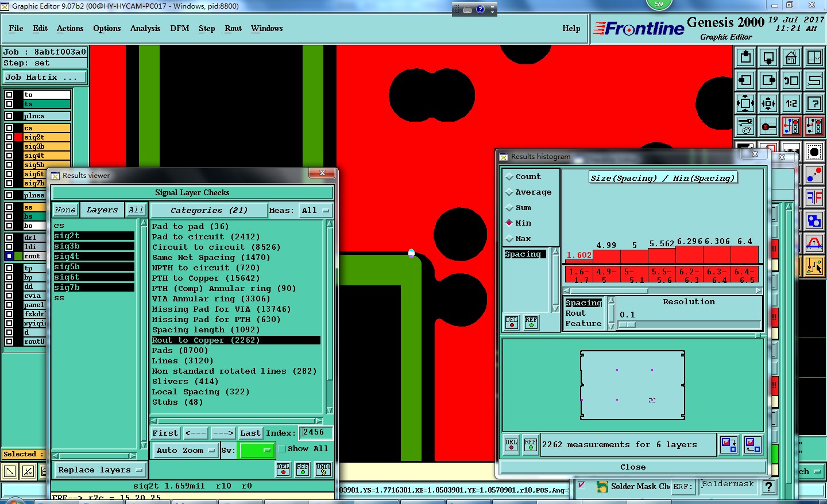Click the mirrored F flip icon

[x=814, y=197]
